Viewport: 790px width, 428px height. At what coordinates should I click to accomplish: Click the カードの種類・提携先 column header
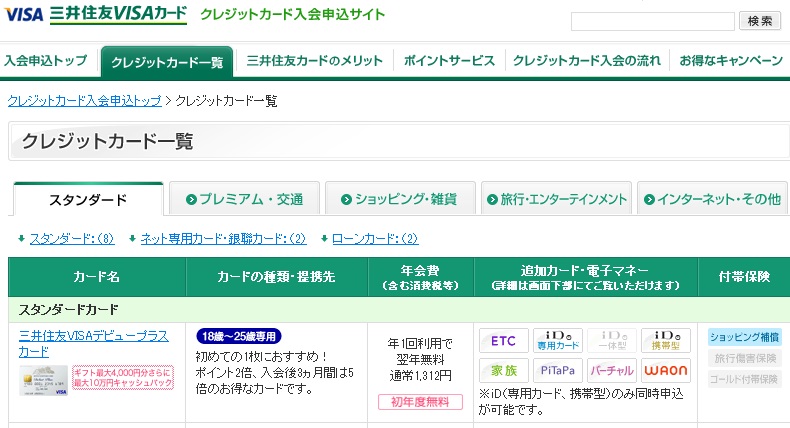[277, 277]
